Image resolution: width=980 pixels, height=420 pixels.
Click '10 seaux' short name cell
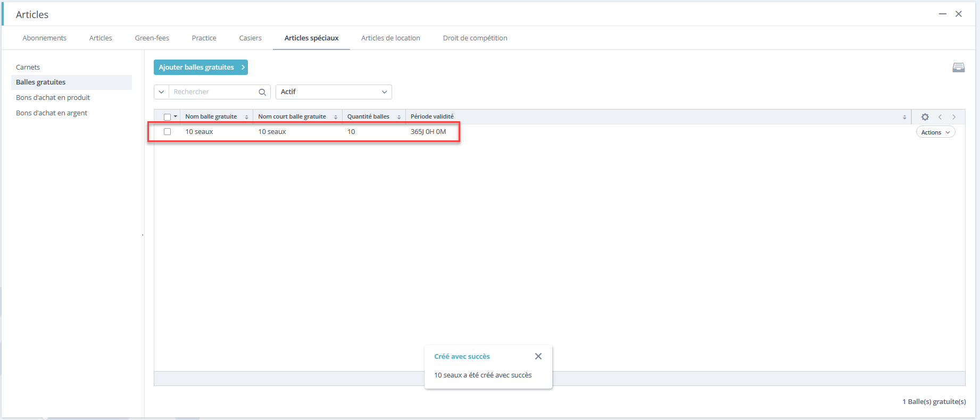click(272, 132)
